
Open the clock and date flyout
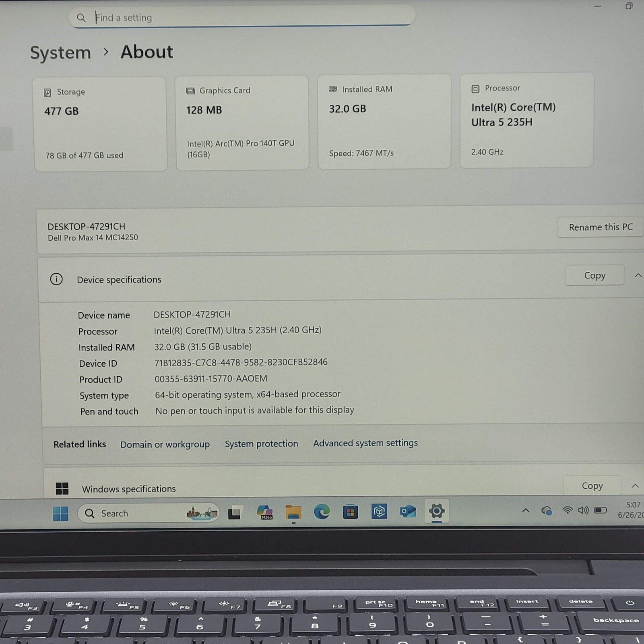pyautogui.click(x=631, y=510)
